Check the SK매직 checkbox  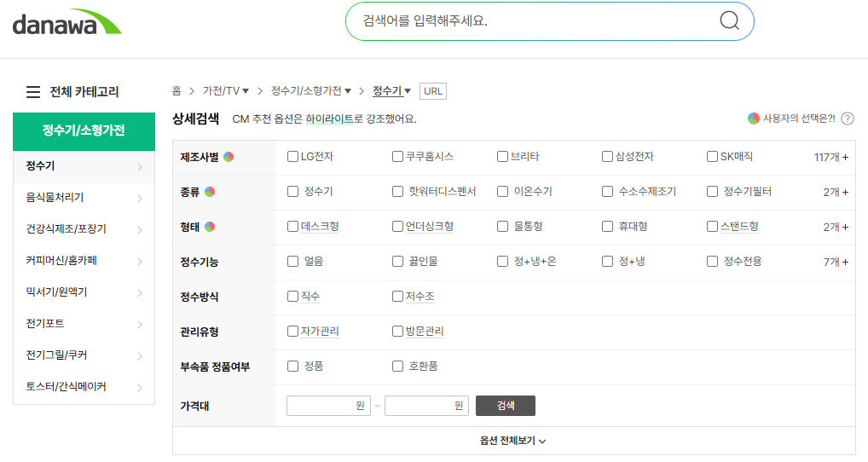tap(713, 157)
